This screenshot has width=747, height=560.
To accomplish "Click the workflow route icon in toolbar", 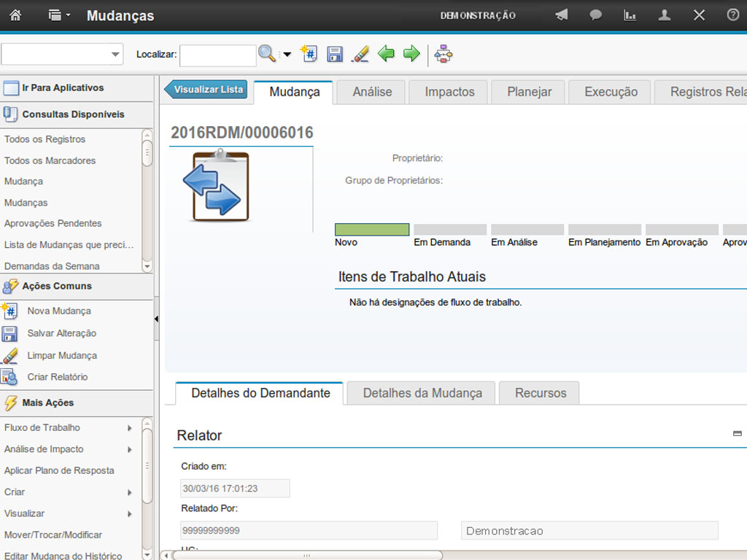I will point(443,54).
